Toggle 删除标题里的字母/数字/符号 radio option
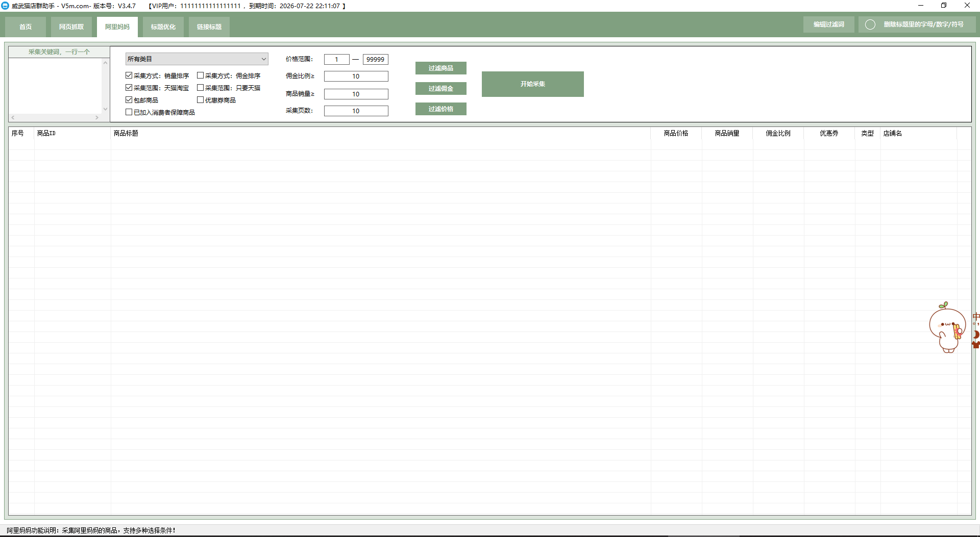980x537 pixels. tap(870, 24)
